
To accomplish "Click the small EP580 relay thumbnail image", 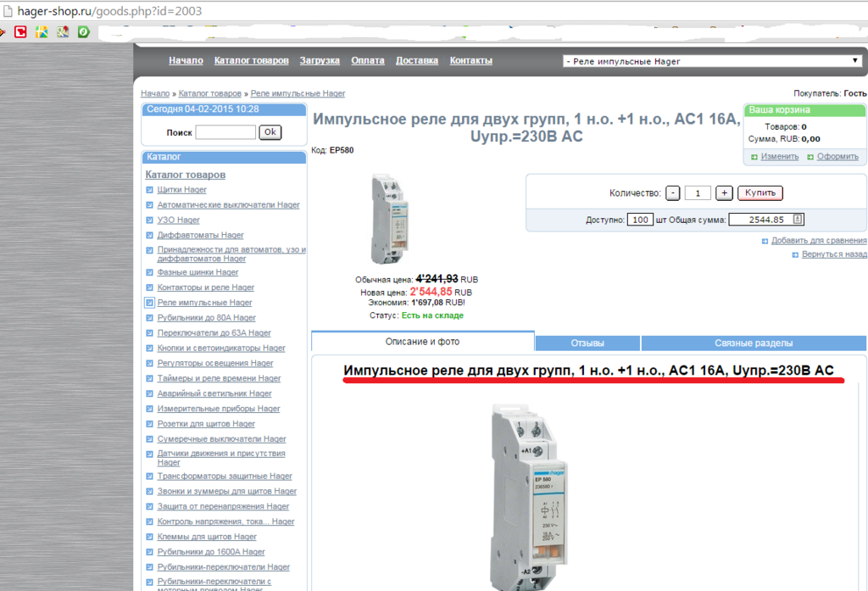I will coord(390,220).
